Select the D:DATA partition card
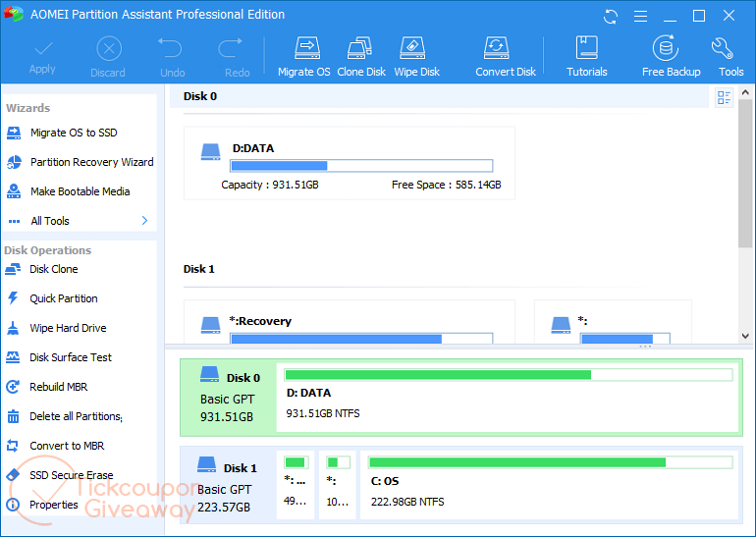756x537 pixels. 349,163
